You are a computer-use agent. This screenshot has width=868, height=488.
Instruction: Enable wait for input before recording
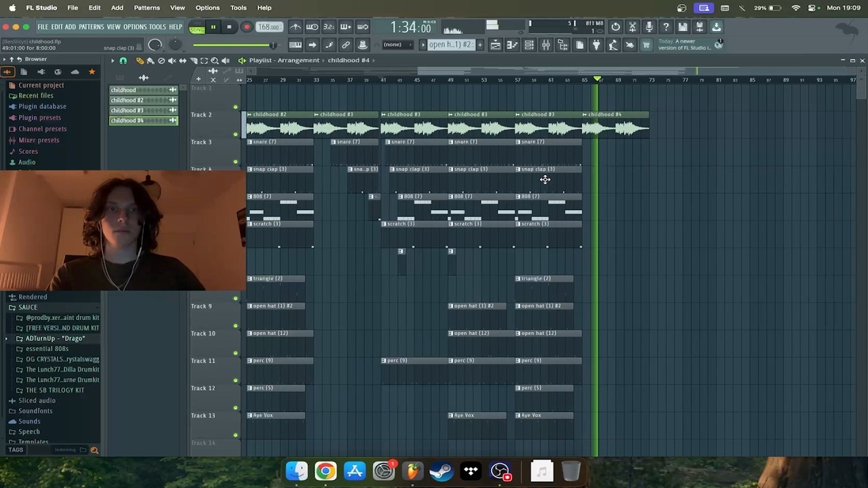[x=312, y=27]
